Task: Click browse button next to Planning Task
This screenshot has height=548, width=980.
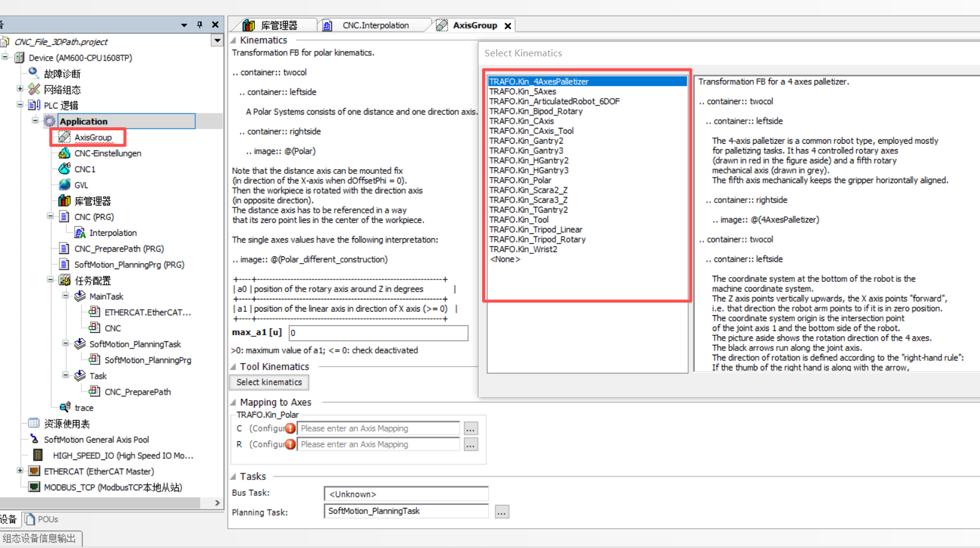Action: point(502,512)
